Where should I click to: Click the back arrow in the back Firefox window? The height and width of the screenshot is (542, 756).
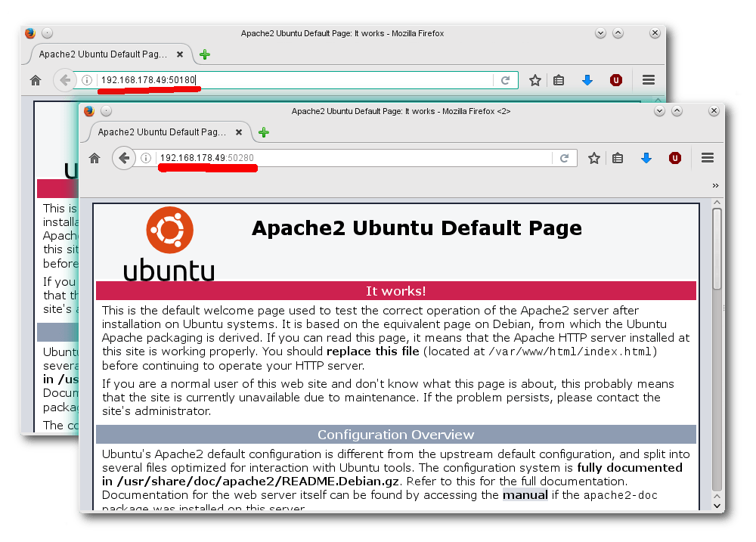point(65,80)
